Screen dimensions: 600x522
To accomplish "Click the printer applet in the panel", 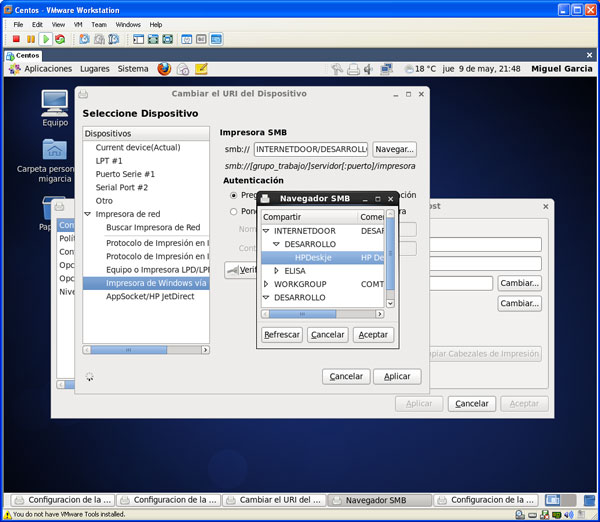I will 353,69.
